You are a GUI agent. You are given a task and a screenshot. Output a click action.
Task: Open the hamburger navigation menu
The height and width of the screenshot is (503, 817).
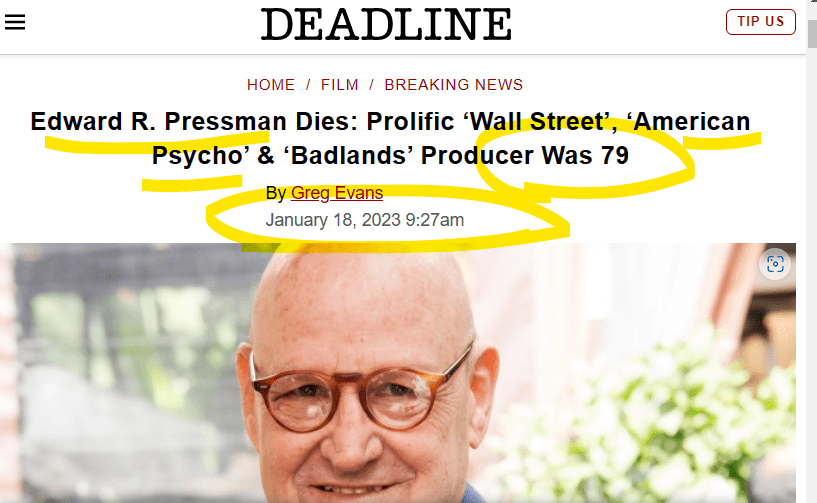point(15,22)
